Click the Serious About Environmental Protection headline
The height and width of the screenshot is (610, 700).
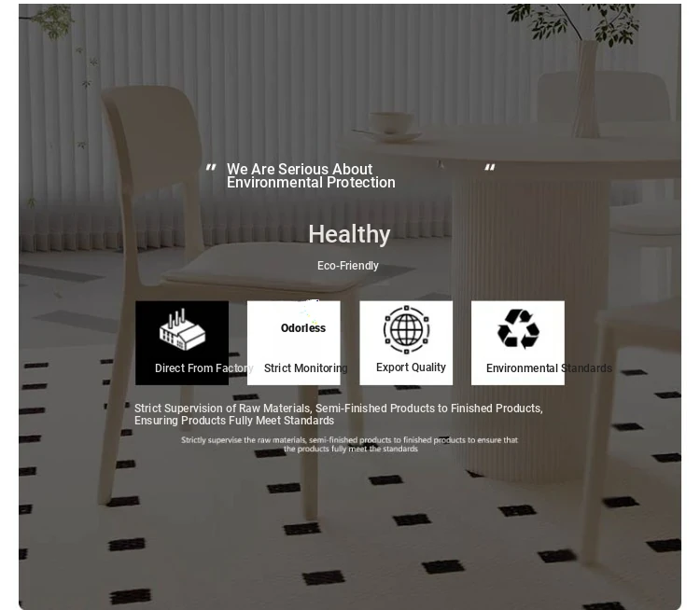click(311, 175)
